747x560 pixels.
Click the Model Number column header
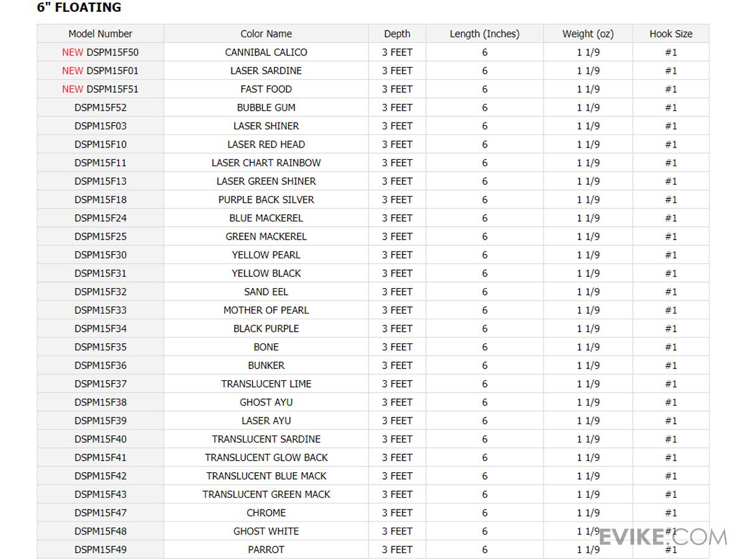coord(100,34)
